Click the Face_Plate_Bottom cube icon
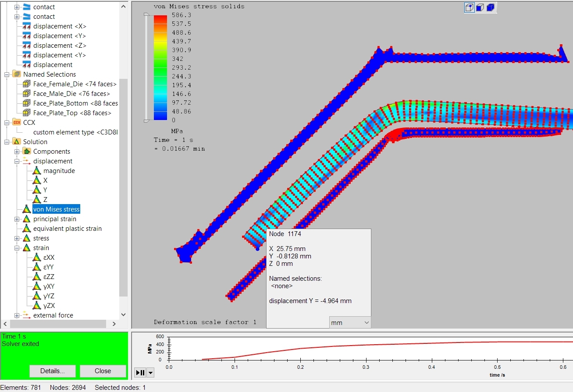Viewport: 573px width, 392px height. (x=27, y=103)
